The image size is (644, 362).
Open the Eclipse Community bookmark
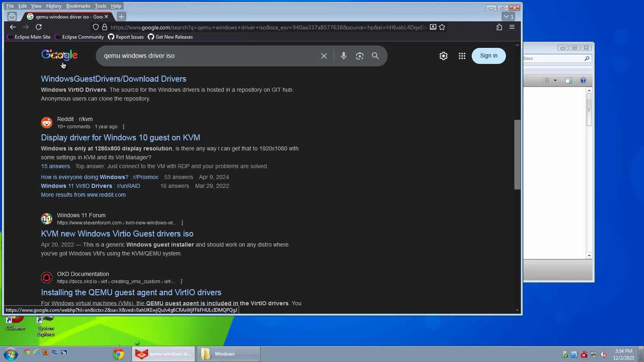(79, 37)
